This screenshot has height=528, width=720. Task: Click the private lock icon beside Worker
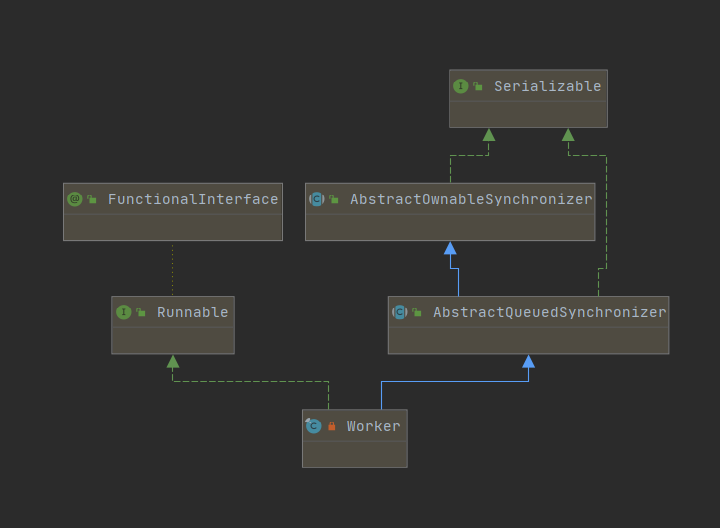tap(332, 426)
